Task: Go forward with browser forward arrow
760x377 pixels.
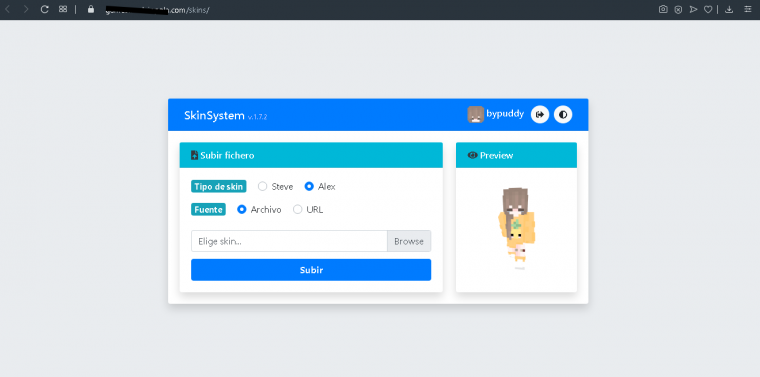Action: 26,9
